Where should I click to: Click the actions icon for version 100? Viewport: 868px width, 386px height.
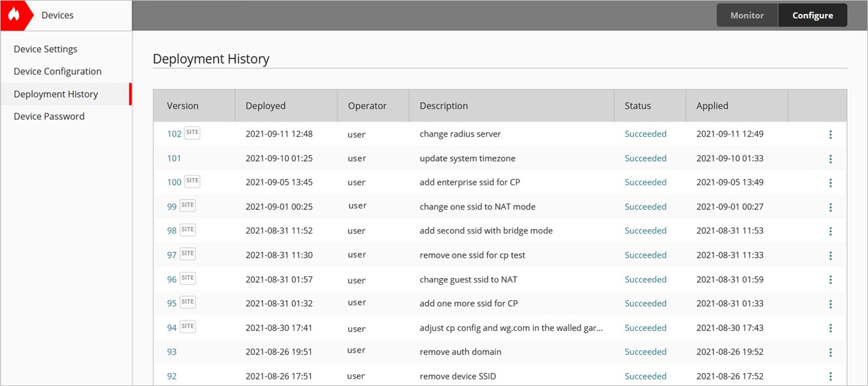click(x=830, y=183)
